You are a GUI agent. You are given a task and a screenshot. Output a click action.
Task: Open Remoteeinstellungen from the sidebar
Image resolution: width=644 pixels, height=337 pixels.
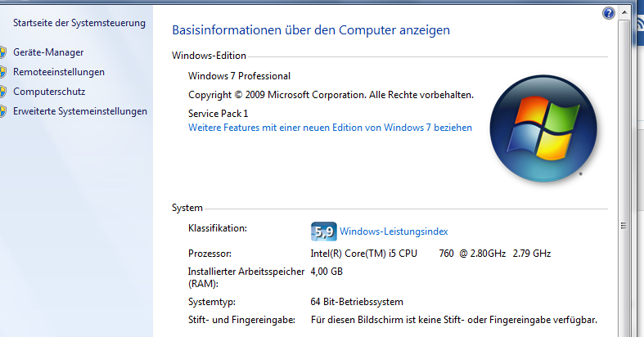point(59,72)
